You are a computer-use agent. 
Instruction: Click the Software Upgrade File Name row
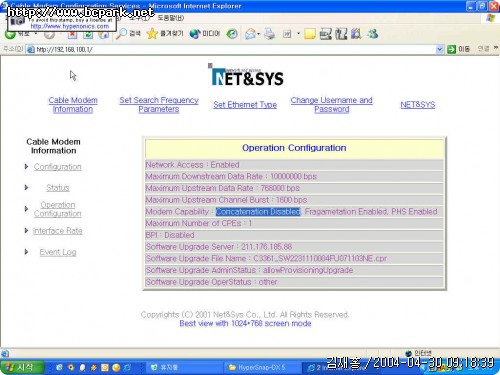(x=294, y=258)
